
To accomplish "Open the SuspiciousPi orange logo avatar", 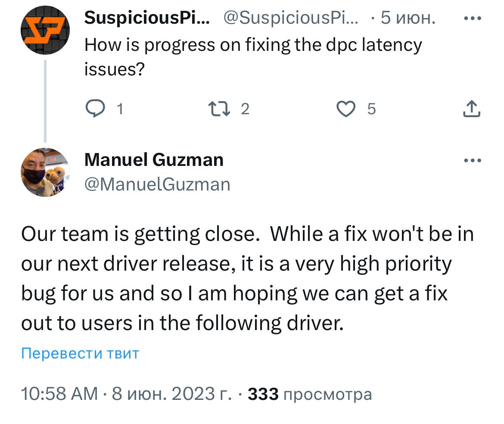I will [x=45, y=29].
